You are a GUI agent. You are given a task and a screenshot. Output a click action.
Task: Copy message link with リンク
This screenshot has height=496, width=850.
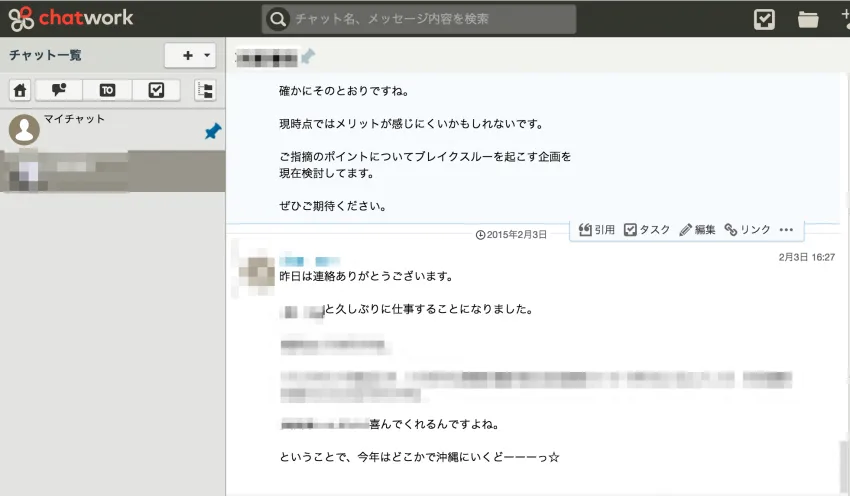748,230
